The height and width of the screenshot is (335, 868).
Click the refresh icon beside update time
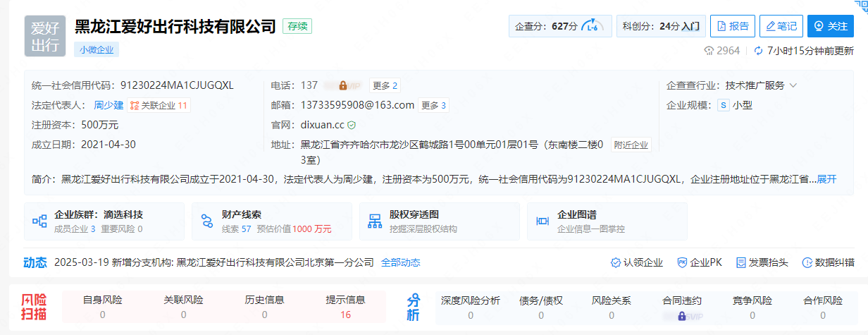point(758,51)
